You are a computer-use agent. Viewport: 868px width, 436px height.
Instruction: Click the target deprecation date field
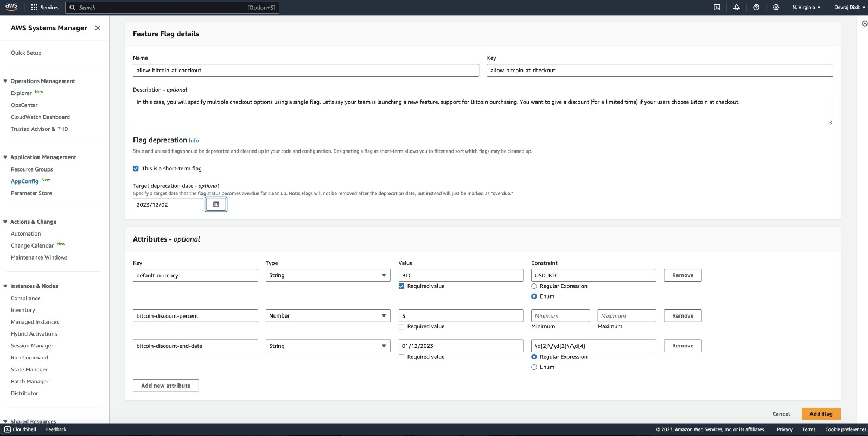[168, 205]
